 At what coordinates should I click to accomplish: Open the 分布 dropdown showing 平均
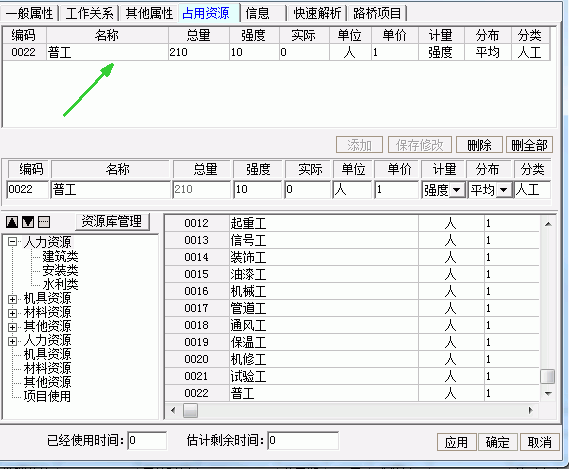click(504, 190)
